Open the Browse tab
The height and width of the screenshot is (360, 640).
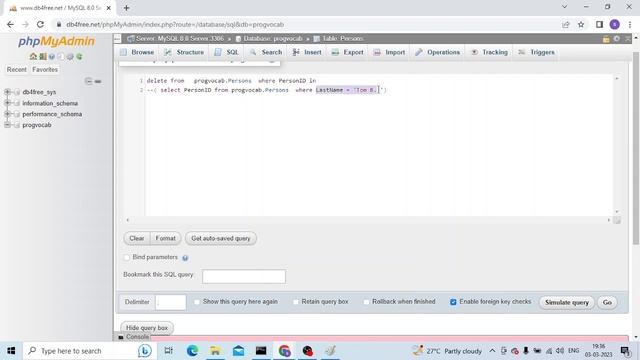click(x=137, y=52)
